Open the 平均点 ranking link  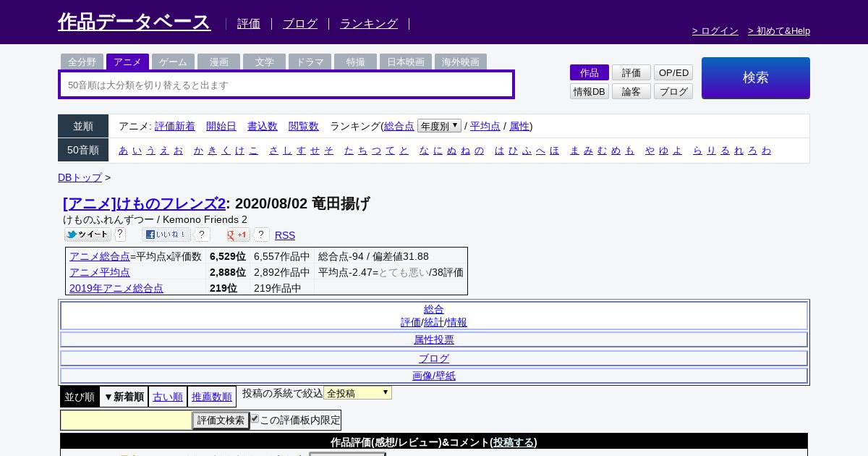coord(485,126)
